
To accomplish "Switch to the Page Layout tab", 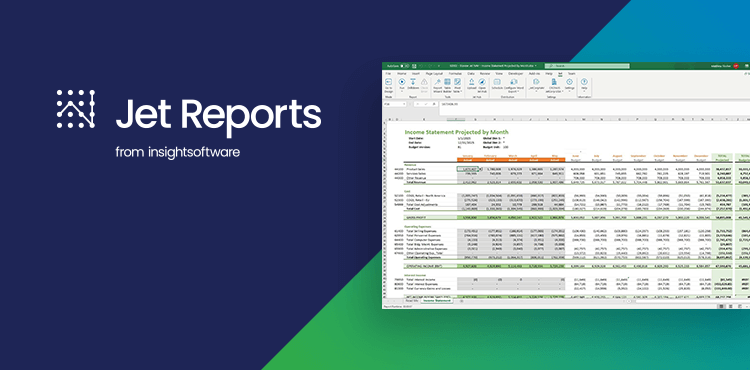I will point(434,74).
